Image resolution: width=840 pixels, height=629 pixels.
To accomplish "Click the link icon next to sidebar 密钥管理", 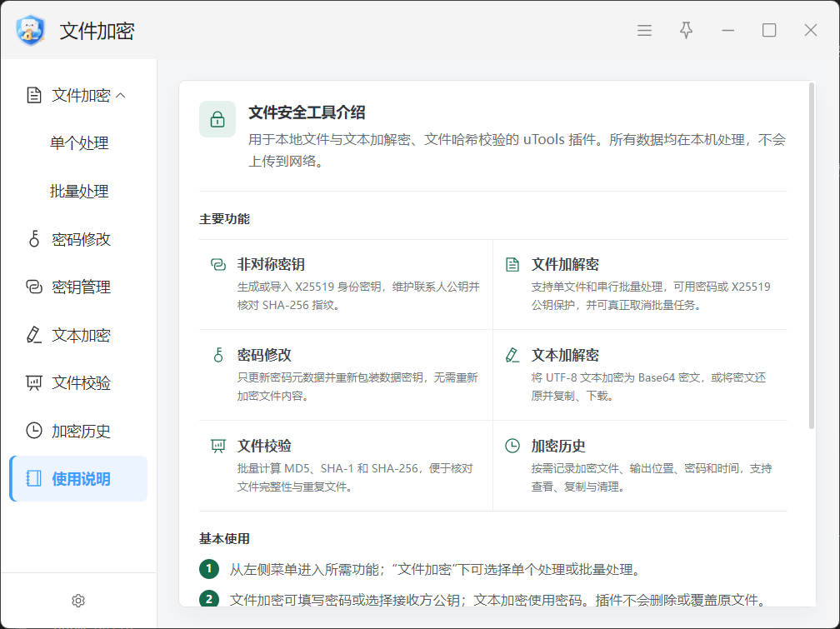I will tap(34, 287).
